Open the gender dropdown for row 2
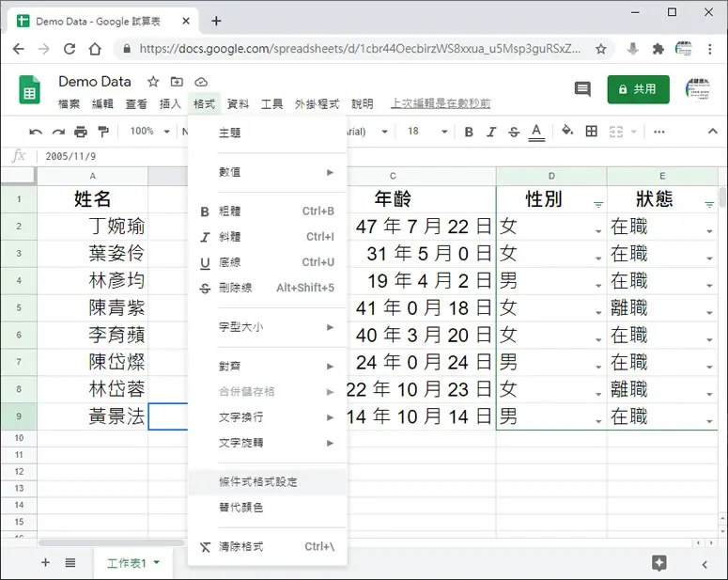728x580 pixels. click(598, 231)
